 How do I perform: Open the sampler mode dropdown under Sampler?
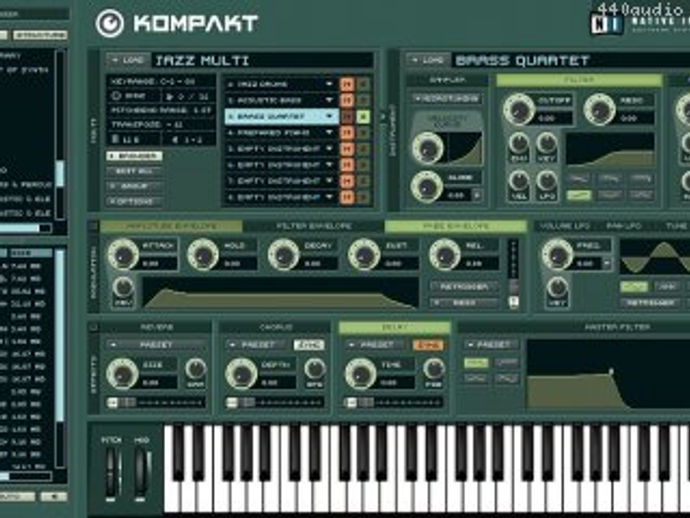(447, 99)
